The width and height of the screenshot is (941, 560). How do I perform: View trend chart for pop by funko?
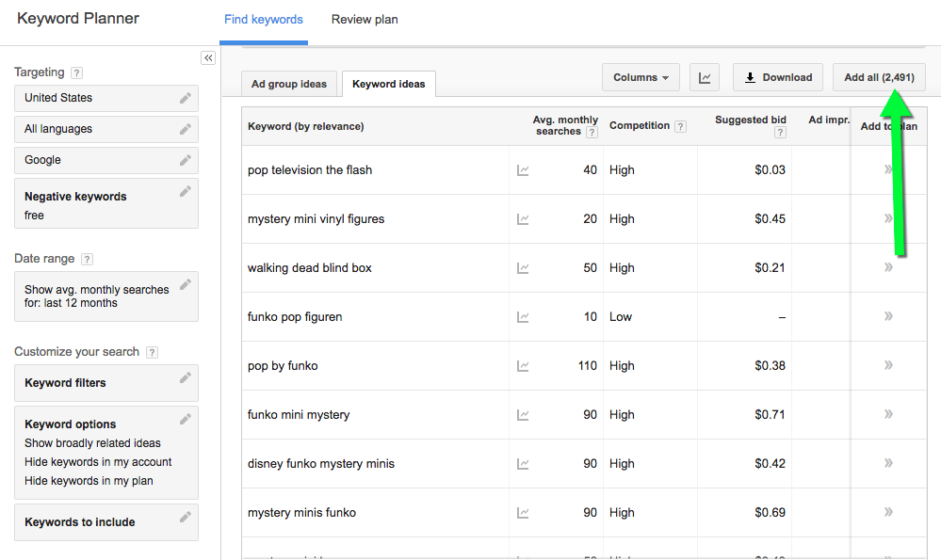[523, 366]
